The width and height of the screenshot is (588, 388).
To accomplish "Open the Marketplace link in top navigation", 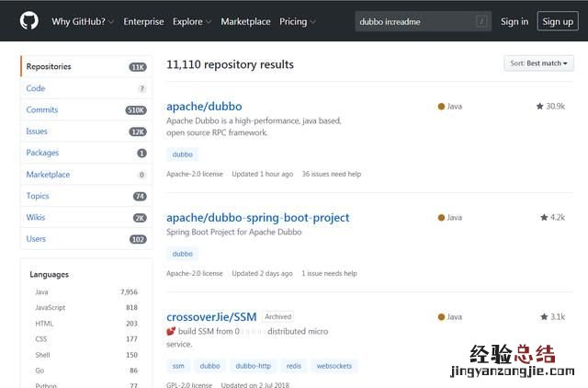I will click(x=245, y=21).
